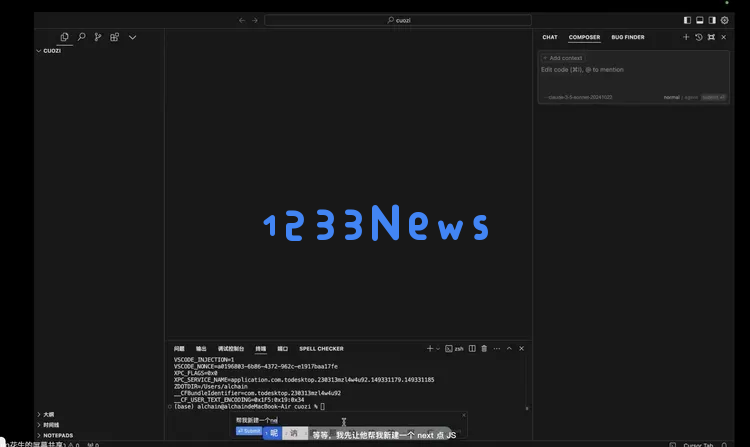This screenshot has height=447, width=750.
Task: Switch to the 问题 problems tab
Action: pos(179,349)
